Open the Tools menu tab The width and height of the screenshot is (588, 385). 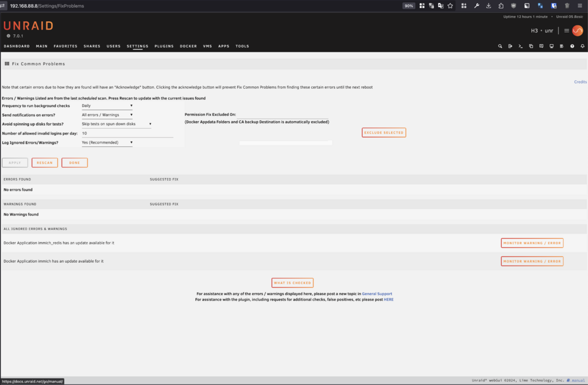click(242, 46)
